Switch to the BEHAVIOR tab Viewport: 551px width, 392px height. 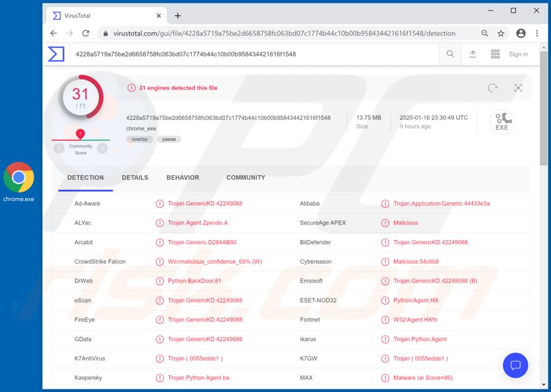point(183,178)
